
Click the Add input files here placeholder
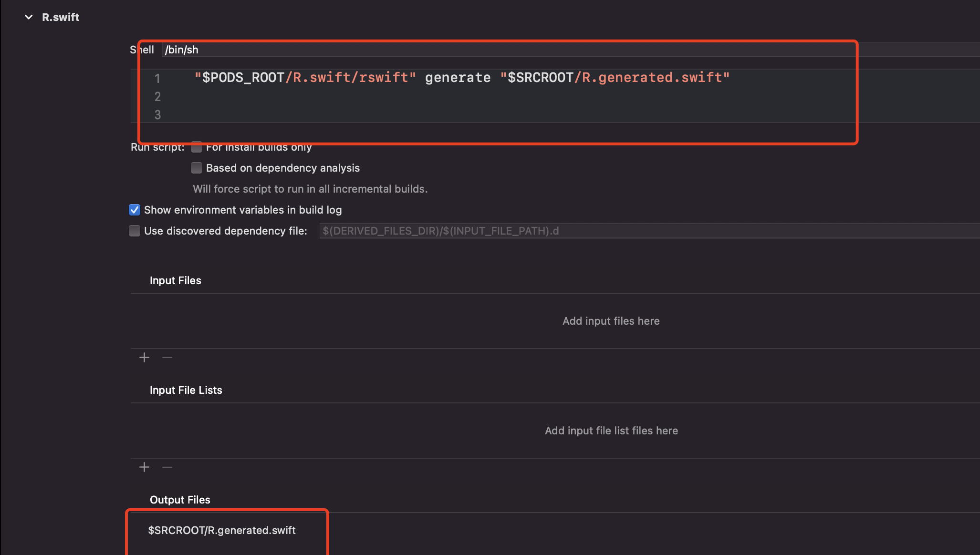611,321
